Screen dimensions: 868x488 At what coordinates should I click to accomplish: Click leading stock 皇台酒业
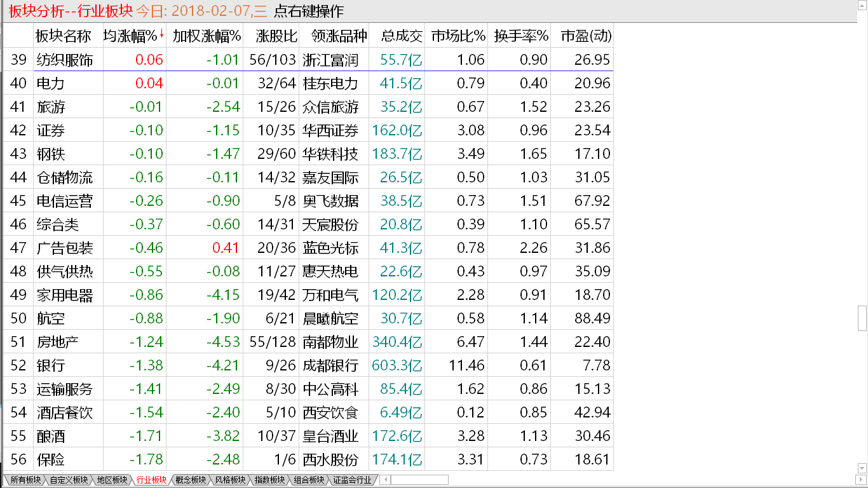(330, 436)
